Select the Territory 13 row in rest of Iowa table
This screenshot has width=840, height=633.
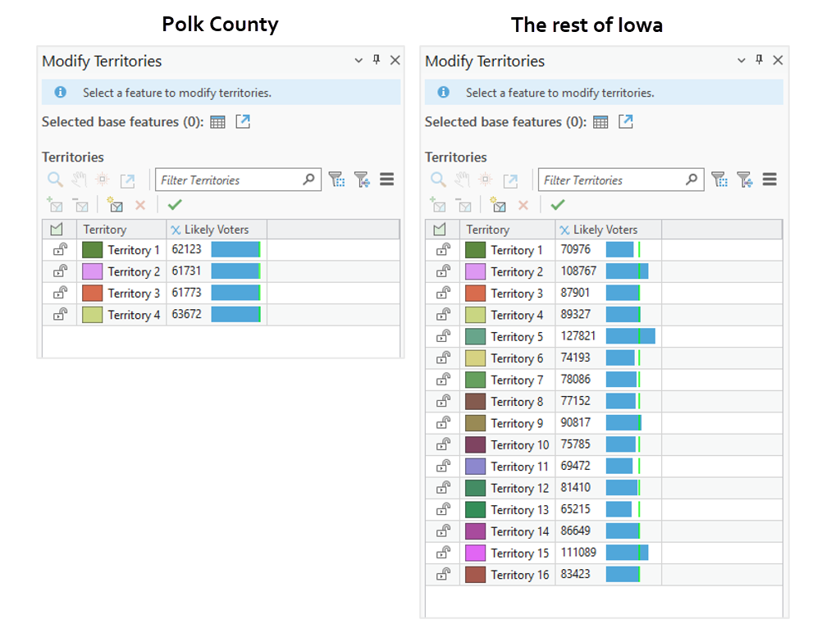click(x=604, y=509)
